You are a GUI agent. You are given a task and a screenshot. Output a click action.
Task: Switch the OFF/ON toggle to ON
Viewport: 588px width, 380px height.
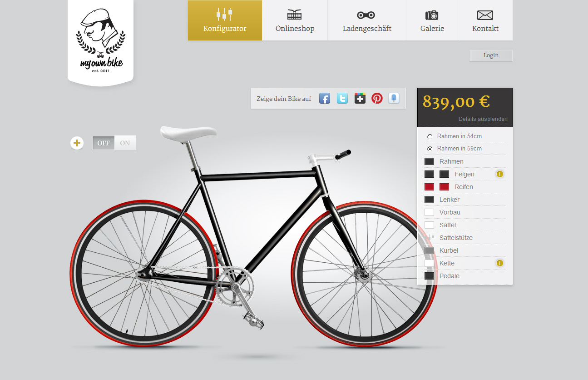(x=125, y=143)
